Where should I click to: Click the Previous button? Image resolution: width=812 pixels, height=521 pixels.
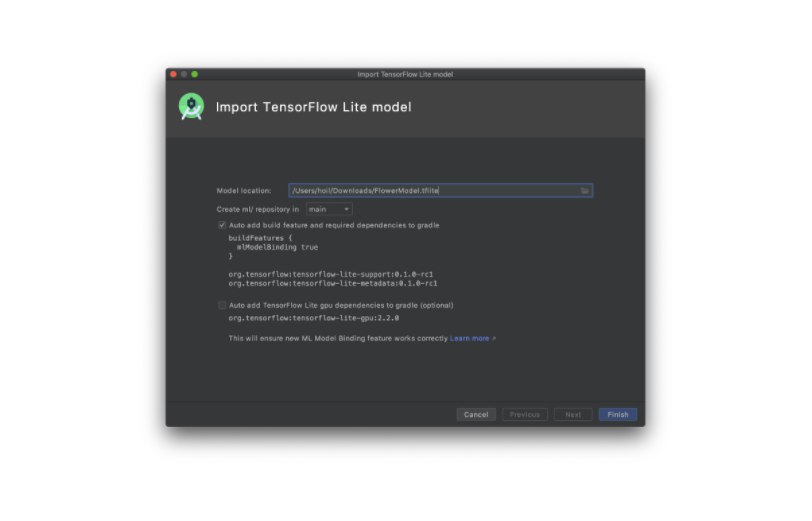click(x=525, y=414)
